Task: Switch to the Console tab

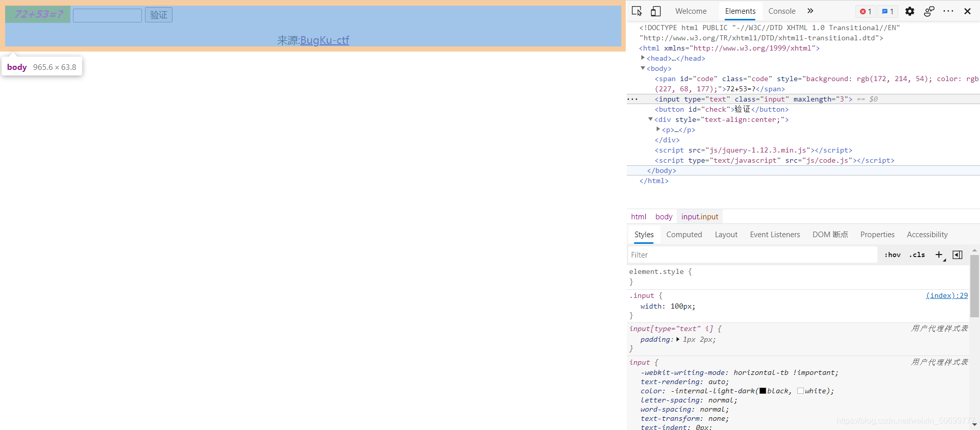Action: click(x=782, y=11)
